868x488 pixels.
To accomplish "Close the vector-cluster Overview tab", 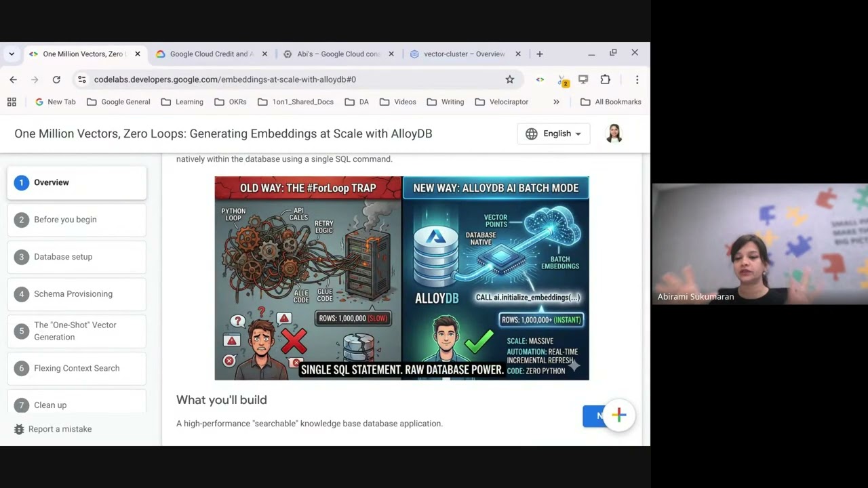I will [518, 54].
